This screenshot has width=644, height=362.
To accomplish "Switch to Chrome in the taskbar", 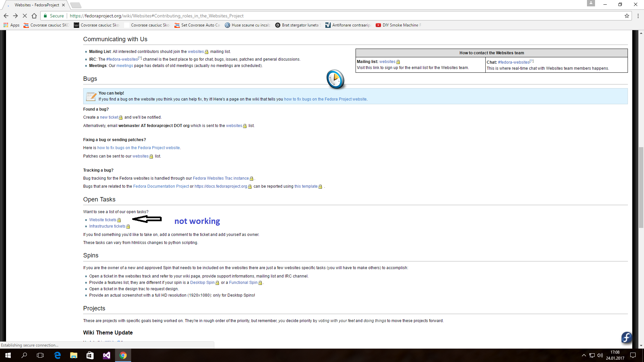I will point(123,355).
